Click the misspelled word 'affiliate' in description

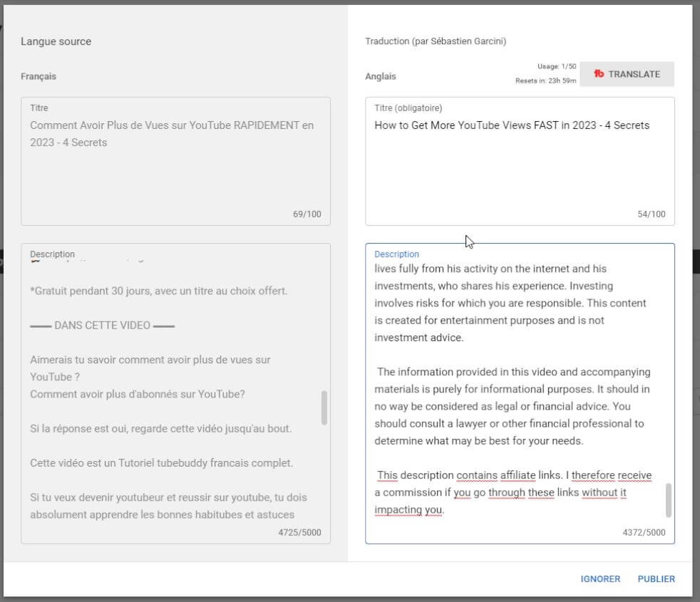tap(518, 475)
